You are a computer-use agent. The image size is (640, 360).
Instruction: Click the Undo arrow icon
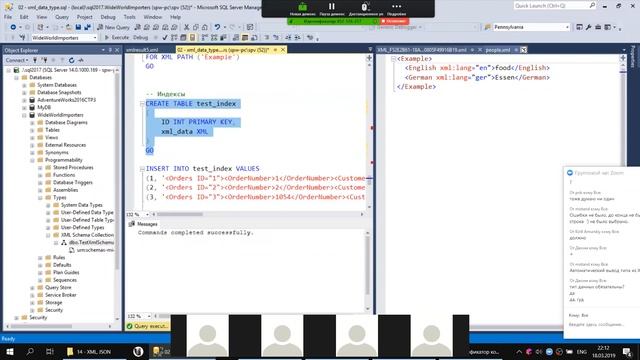[x=217, y=27]
